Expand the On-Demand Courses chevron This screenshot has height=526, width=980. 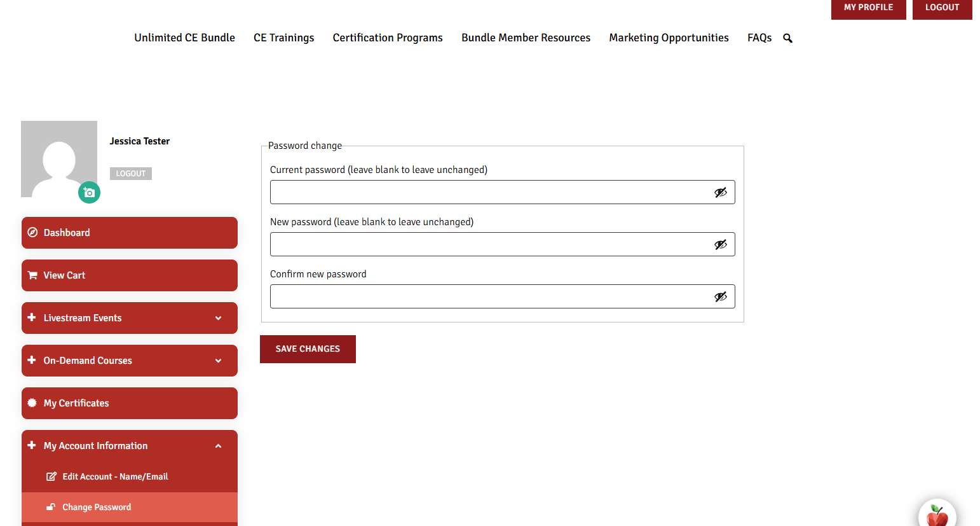point(218,361)
